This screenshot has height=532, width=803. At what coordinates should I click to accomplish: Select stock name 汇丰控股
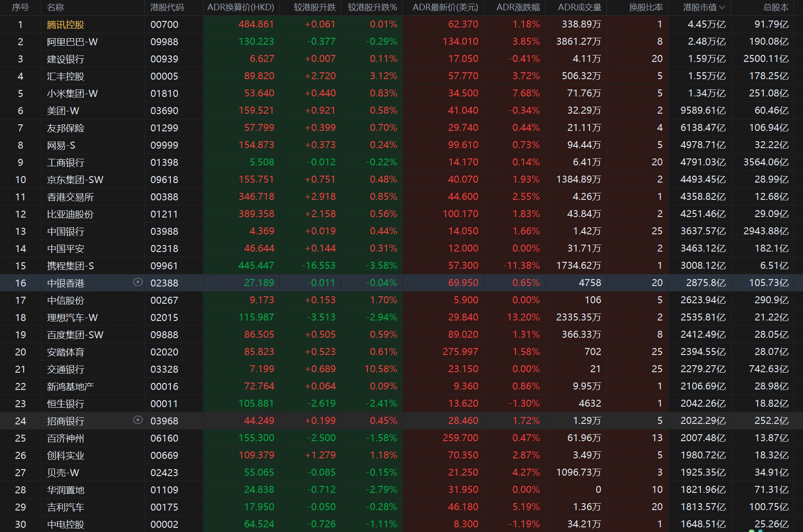coord(66,76)
